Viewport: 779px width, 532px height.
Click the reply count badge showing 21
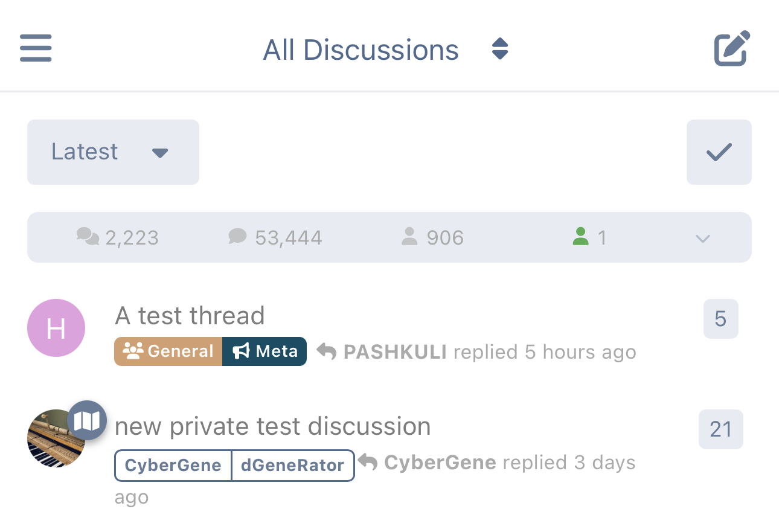click(x=720, y=429)
